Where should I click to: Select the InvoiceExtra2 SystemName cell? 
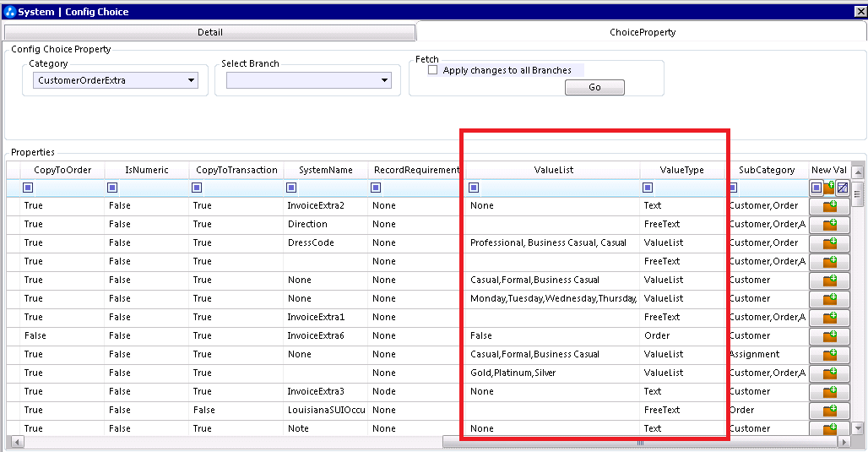point(326,205)
